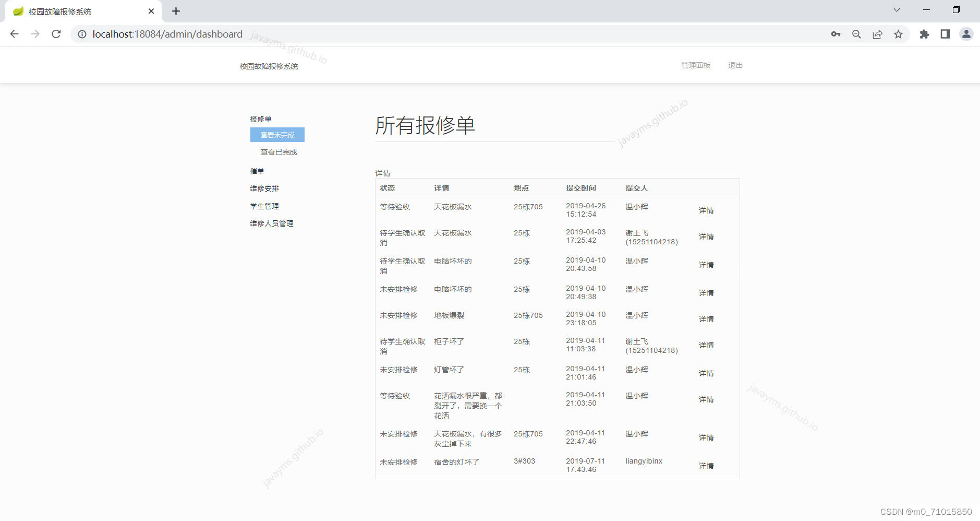This screenshot has height=521, width=980.
Task: Open 学生管理 in the sidebar
Action: coord(264,206)
